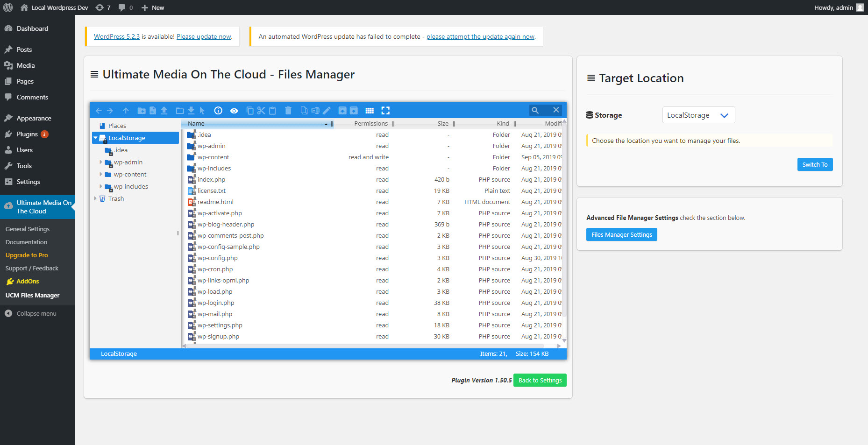Click the X icon beside the search icon
This screenshot has height=445, width=868.
pyautogui.click(x=556, y=110)
